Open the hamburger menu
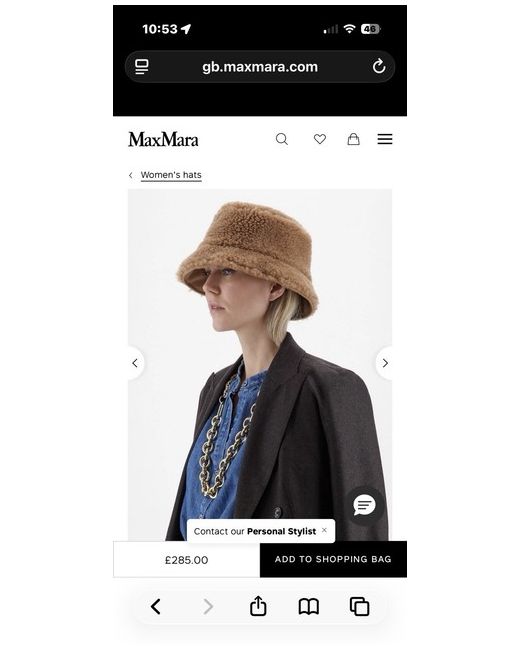This screenshot has height=650, width=520. click(385, 139)
